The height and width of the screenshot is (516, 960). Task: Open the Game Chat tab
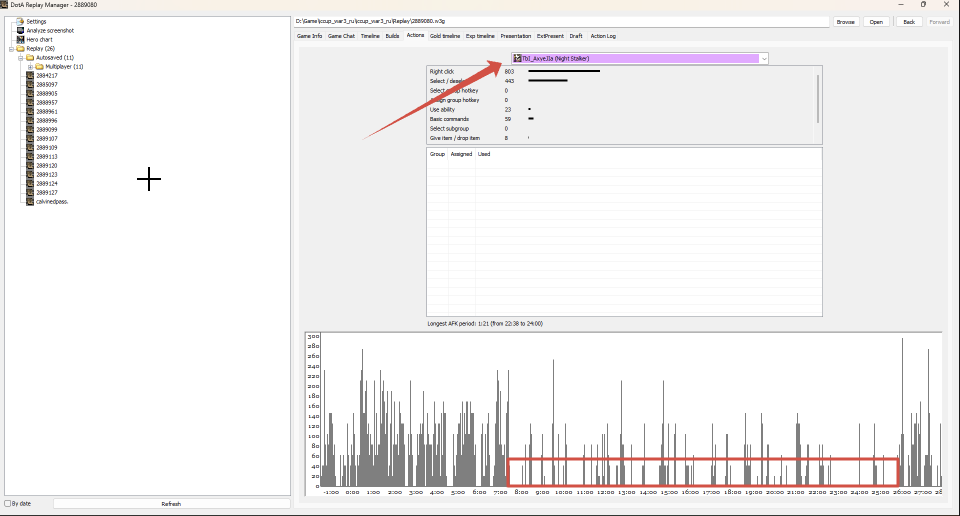click(341, 36)
